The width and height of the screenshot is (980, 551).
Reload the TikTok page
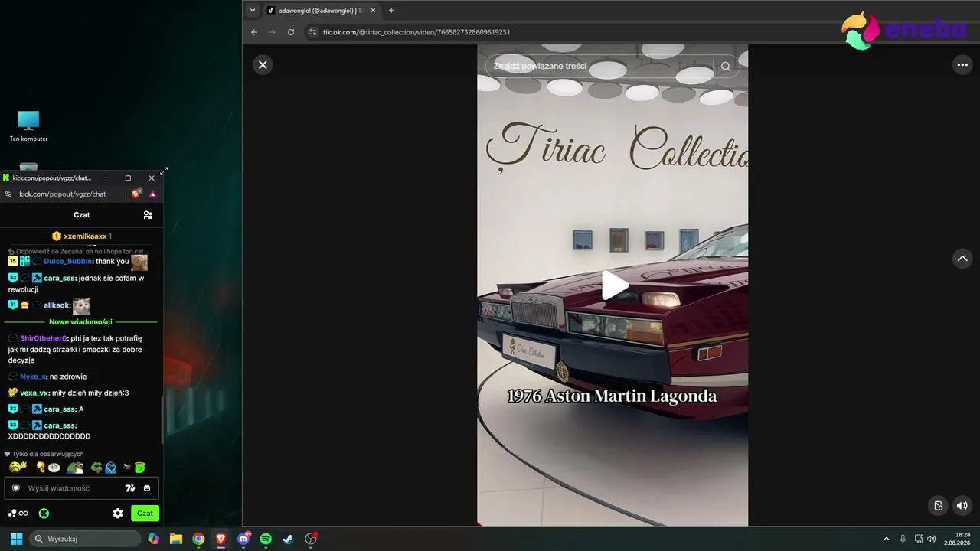click(x=291, y=32)
